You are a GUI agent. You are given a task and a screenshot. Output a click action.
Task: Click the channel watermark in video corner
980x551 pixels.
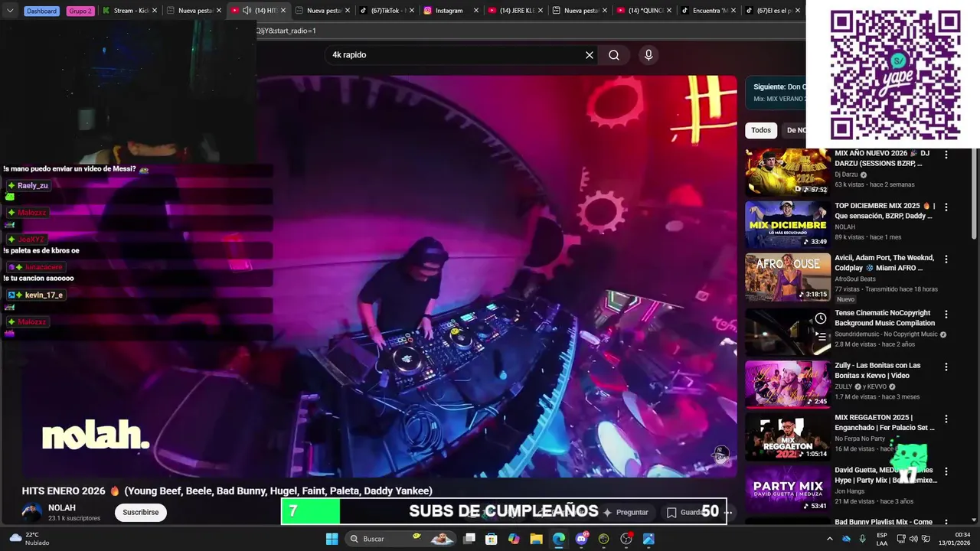click(x=720, y=454)
